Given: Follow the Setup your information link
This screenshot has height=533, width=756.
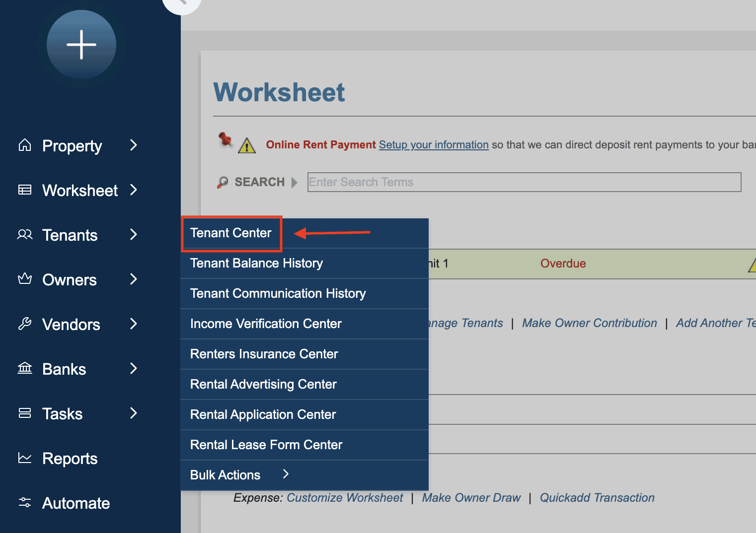Looking at the screenshot, I should pyautogui.click(x=434, y=145).
